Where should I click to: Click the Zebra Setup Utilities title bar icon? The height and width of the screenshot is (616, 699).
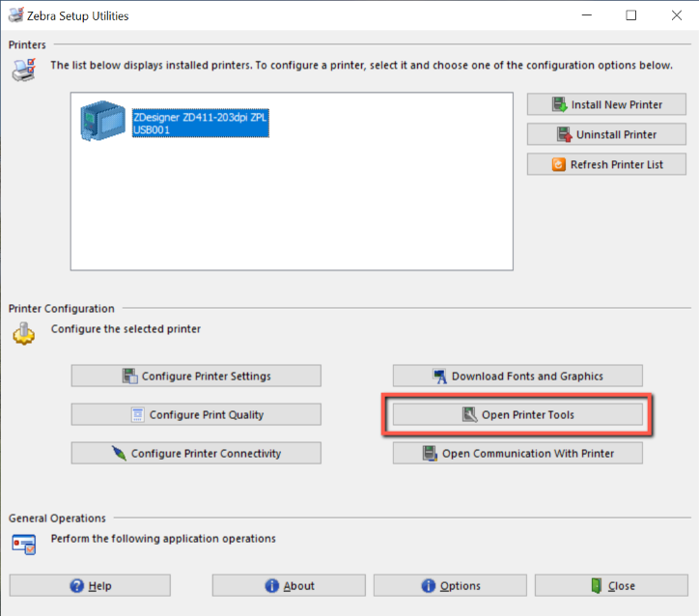(16, 14)
